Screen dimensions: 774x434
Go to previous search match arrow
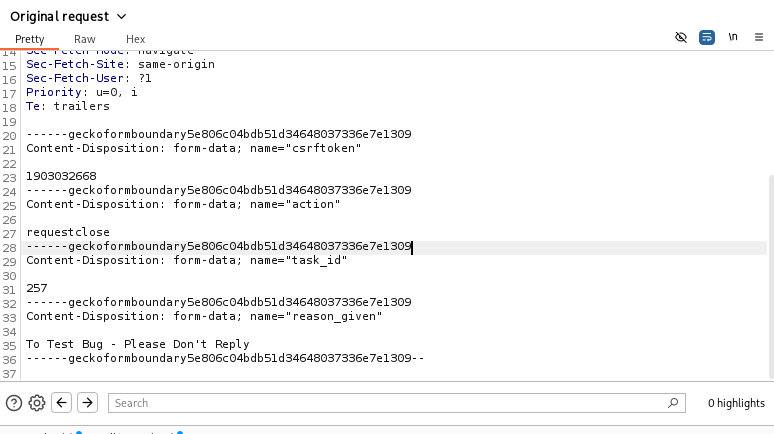62,403
